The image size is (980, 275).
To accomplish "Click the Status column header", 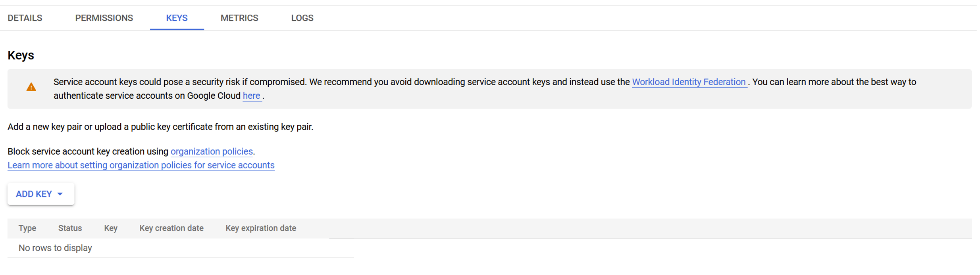I will point(70,228).
